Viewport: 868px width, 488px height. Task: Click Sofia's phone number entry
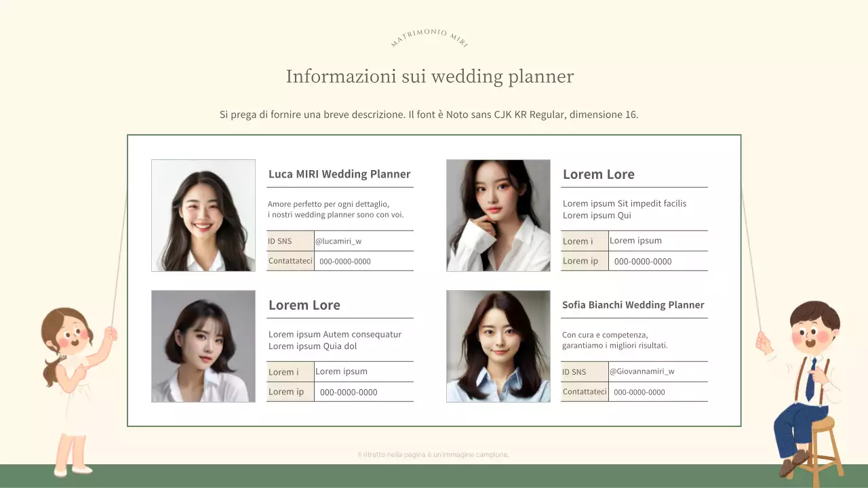[637, 392]
